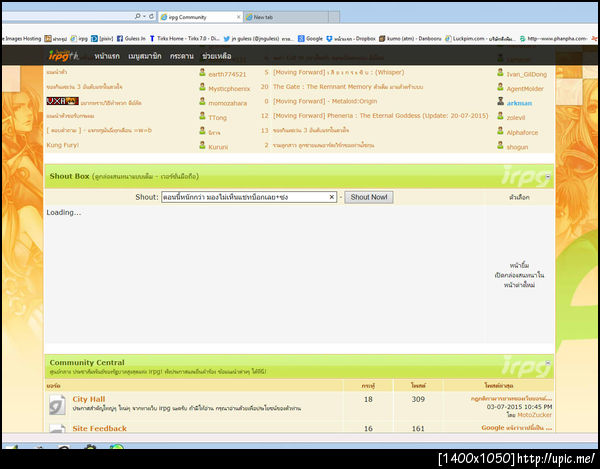This screenshot has height=469, width=600.
Task: Click the address bar search magnifier icon
Action: click(x=137, y=16)
